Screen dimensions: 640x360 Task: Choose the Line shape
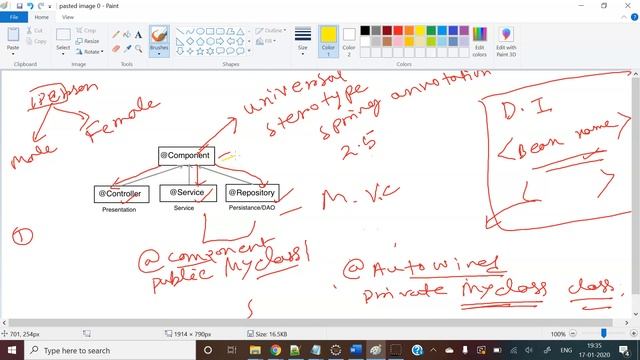(180, 31)
